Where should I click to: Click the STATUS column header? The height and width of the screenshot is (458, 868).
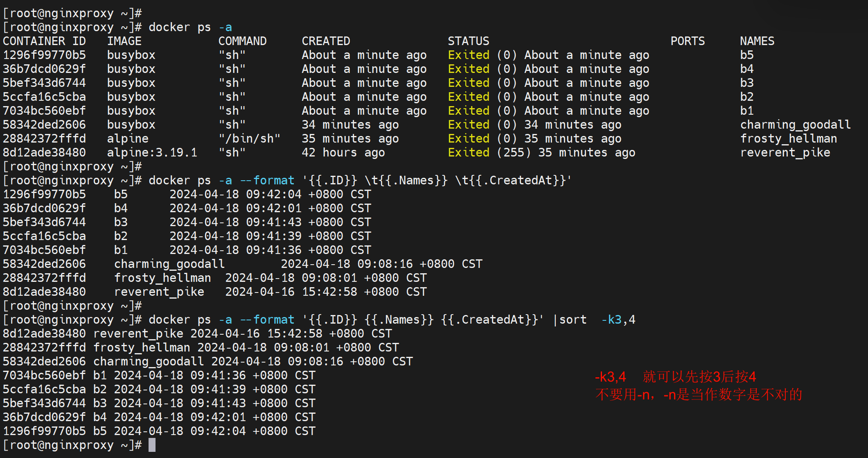coord(468,41)
